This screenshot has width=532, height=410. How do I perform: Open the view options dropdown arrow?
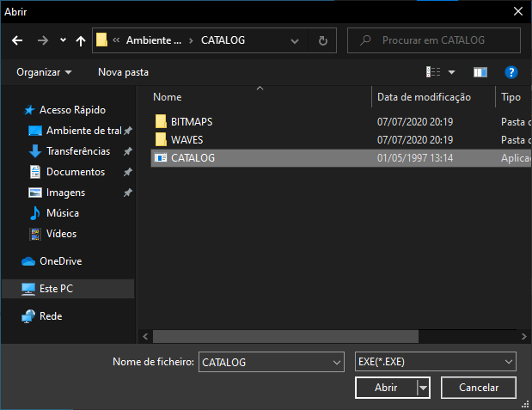coord(451,72)
